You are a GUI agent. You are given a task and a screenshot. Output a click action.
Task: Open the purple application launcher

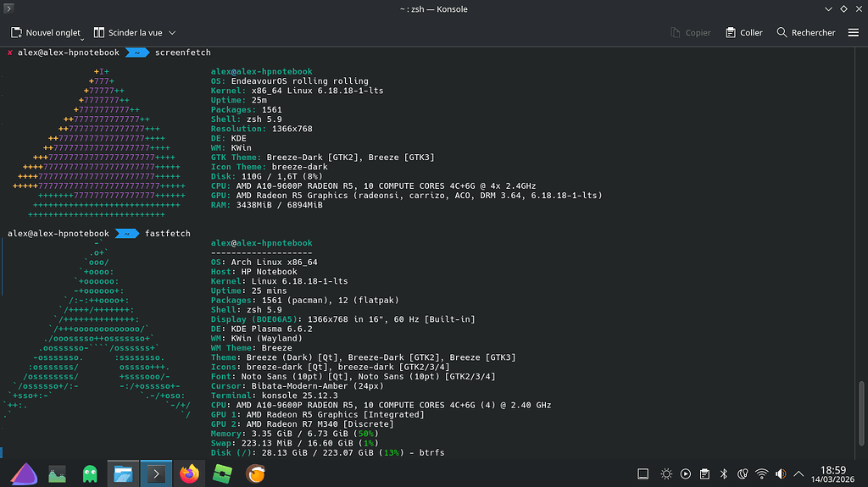coord(24,473)
